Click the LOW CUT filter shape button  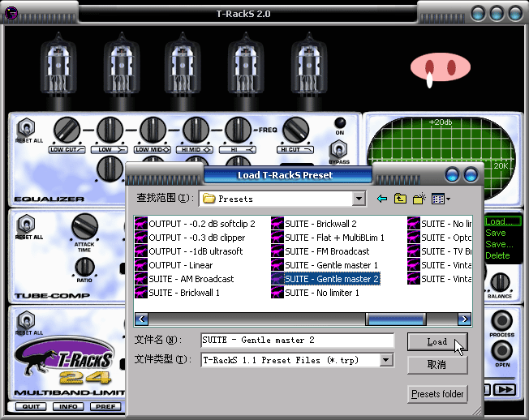coord(67,149)
